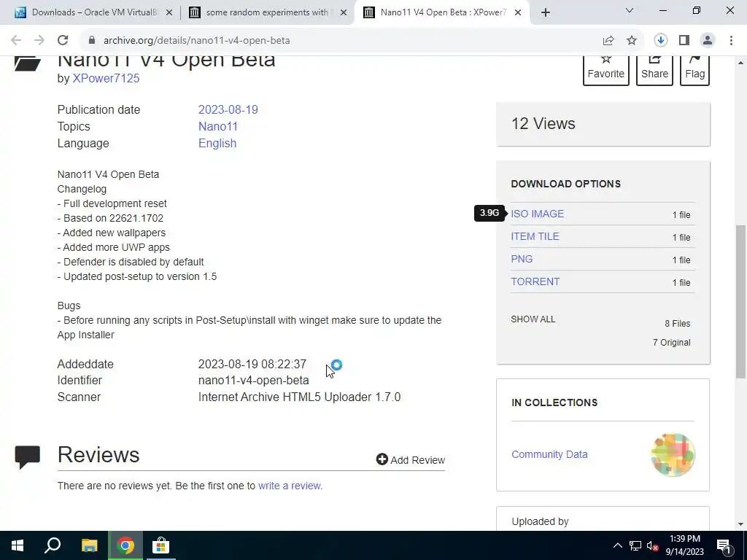Close the Nano11 V4 Open Beta tab

518,12
